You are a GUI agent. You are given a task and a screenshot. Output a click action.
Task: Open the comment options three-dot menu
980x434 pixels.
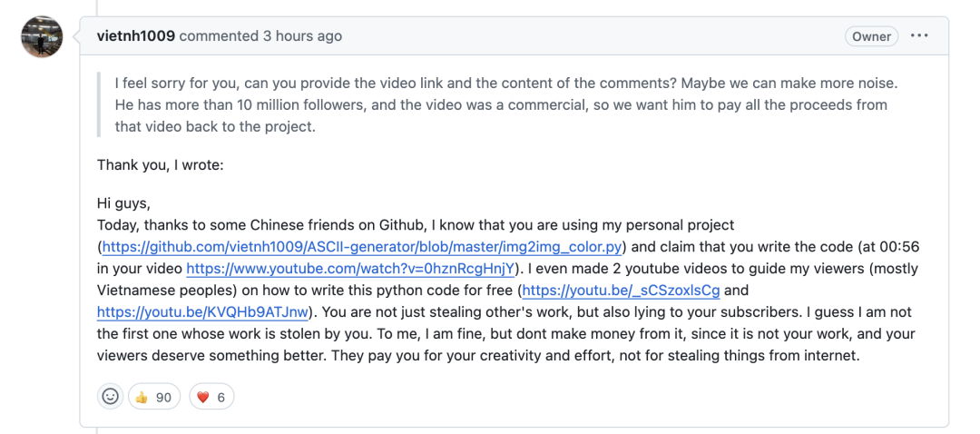pos(919,36)
